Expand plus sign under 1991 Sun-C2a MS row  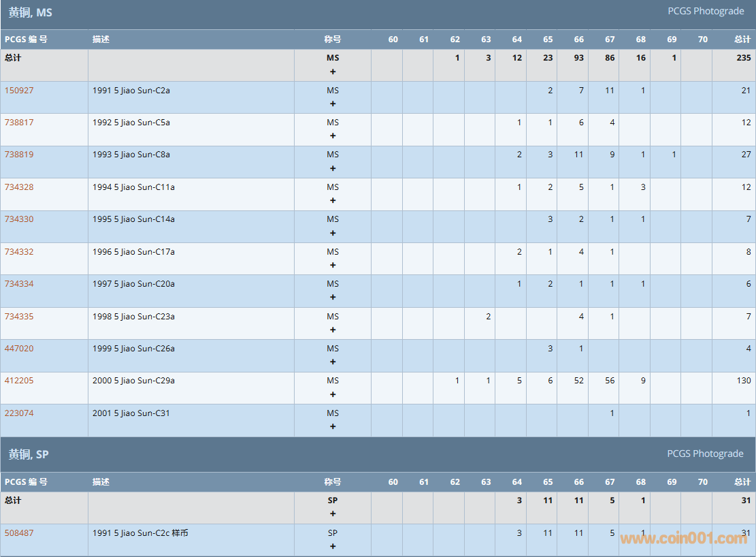pyautogui.click(x=333, y=104)
